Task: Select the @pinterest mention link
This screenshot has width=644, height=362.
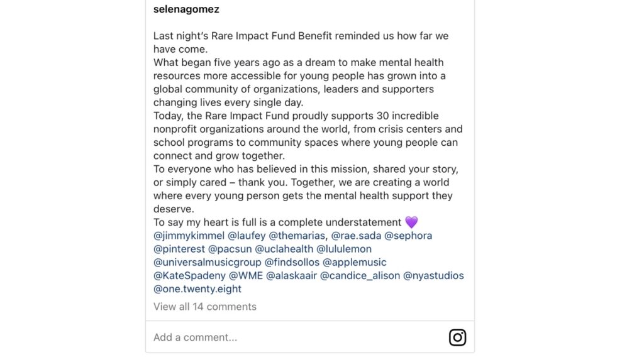Action: 179,249
